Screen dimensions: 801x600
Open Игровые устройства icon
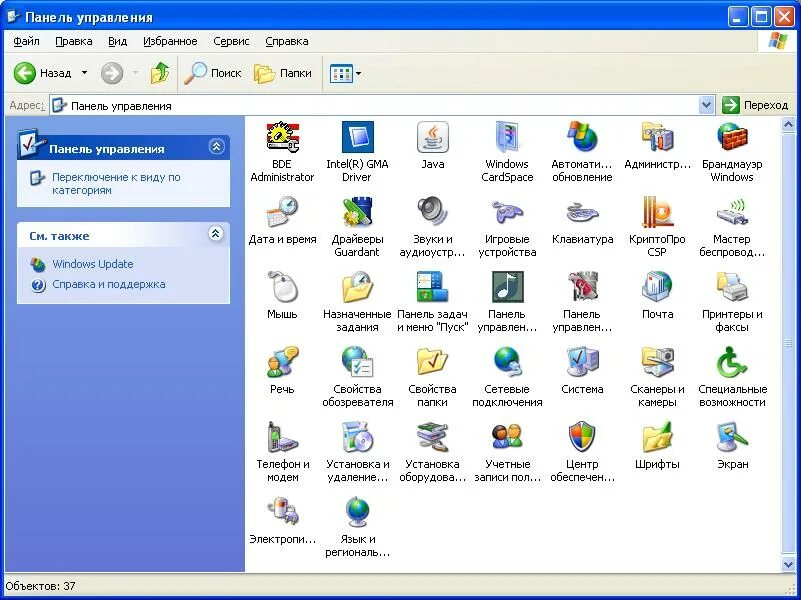click(507, 212)
